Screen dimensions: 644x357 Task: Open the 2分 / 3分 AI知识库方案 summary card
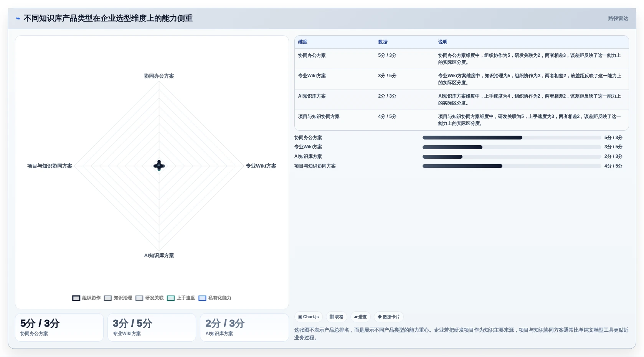[244, 327]
